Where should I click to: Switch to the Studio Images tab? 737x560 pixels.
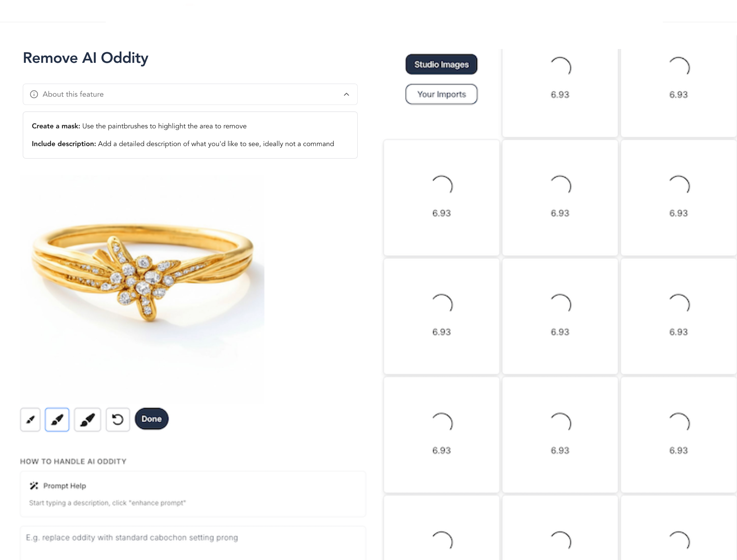pos(441,64)
